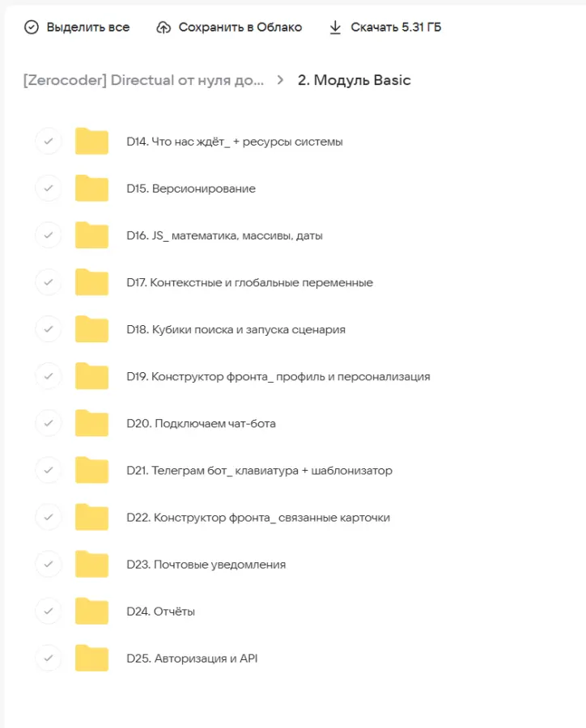586x728 pixels.
Task: Go to Zerocoder Directual parent folder breadcrumb
Action: pos(143,80)
